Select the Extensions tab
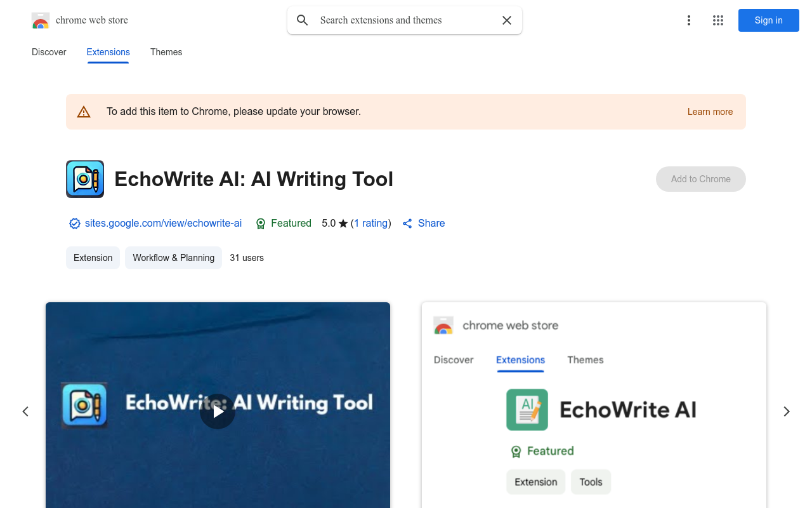Screen dimensions: 812x508 click(x=108, y=52)
